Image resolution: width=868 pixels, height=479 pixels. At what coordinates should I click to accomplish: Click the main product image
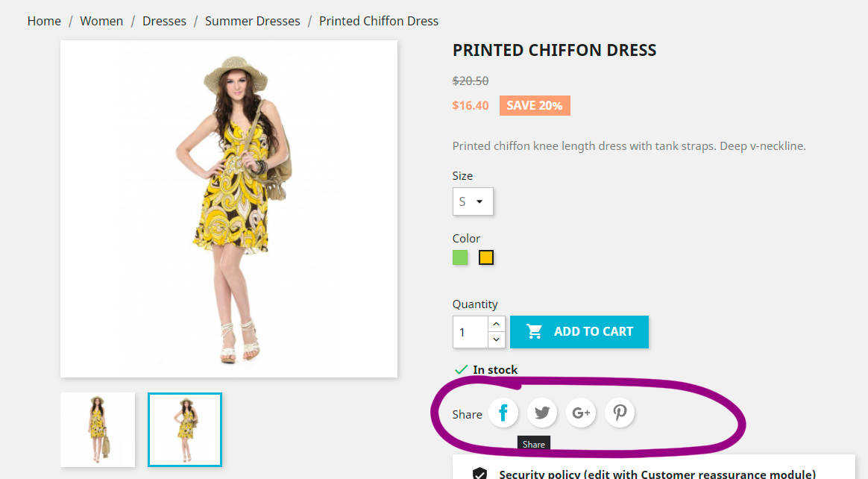pos(229,209)
